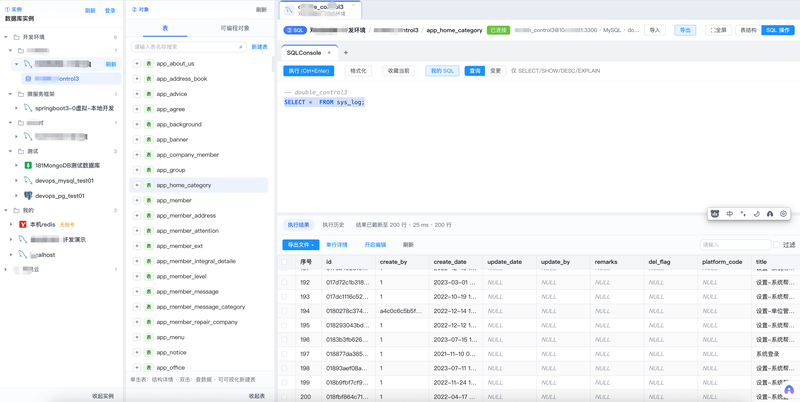Click the Redis icon beside 本机redis

coord(23,224)
